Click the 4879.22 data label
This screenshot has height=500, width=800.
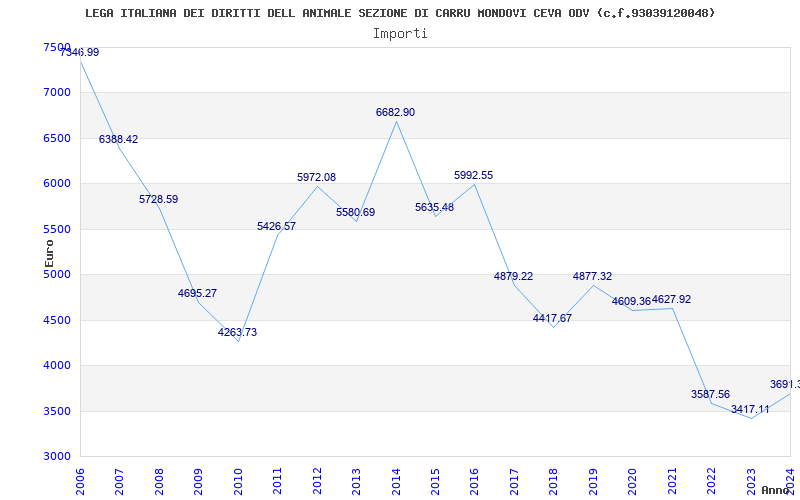coord(513,276)
